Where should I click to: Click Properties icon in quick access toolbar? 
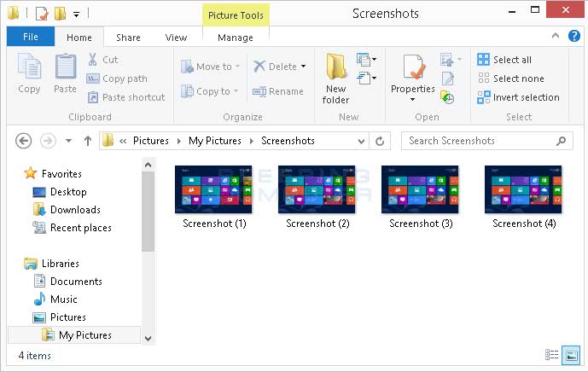tap(41, 14)
